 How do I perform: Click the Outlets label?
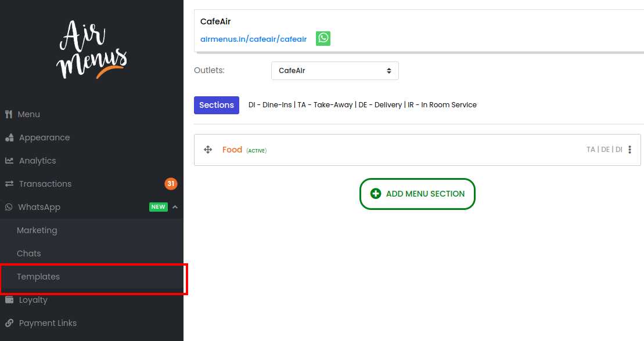point(209,70)
